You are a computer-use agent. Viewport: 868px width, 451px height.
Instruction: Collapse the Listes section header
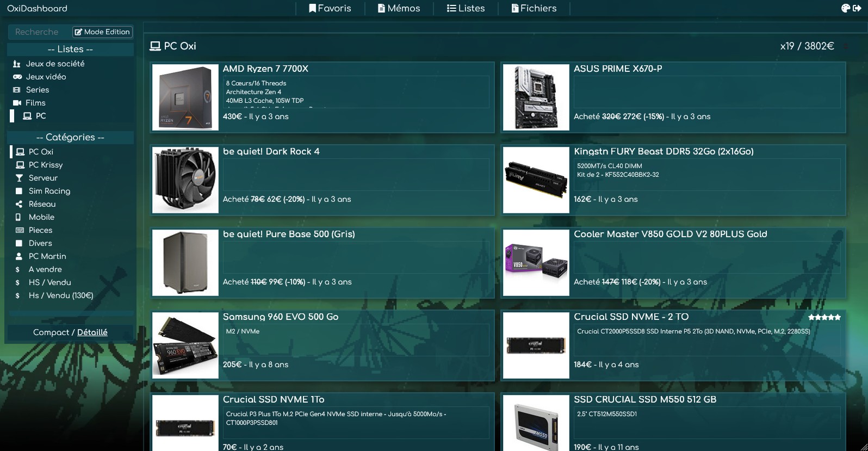[x=70, y=49]
